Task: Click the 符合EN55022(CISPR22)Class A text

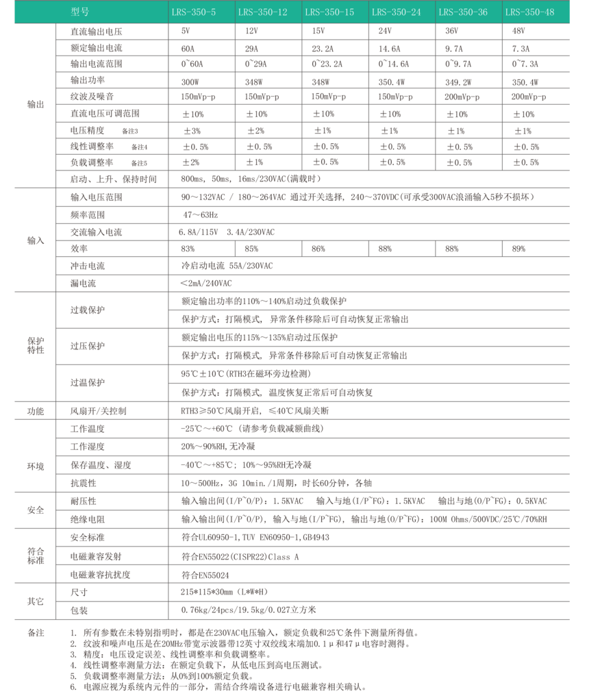Action: [x=240, y=557]
